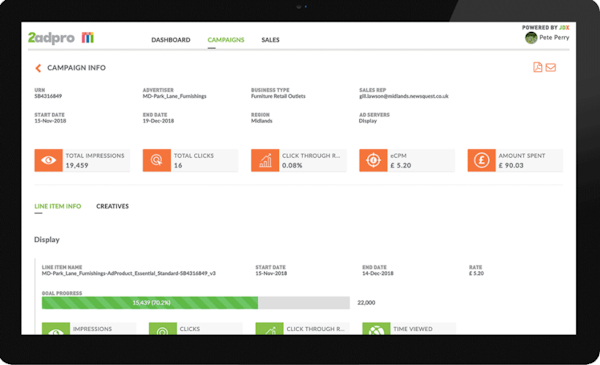The width and height of the screenshot is (600, 365).
Task: Select the Line Item Info tab
Action: coord(58,206)
